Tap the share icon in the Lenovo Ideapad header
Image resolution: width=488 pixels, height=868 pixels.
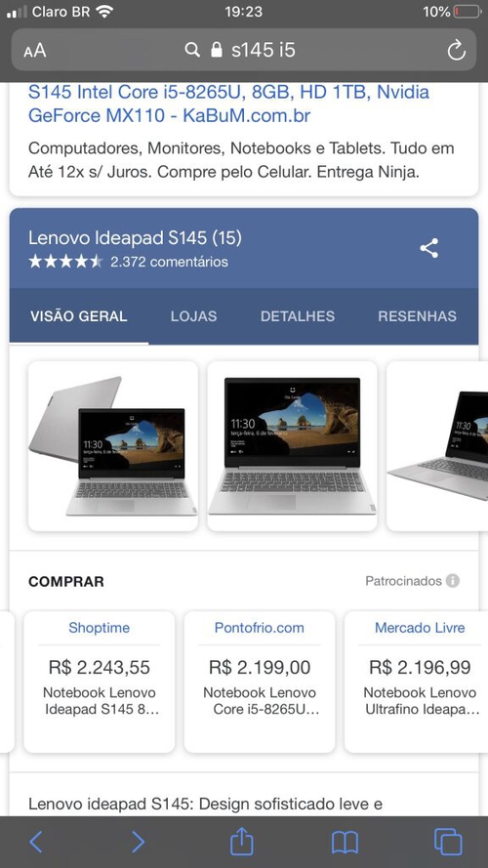point(428,248)
